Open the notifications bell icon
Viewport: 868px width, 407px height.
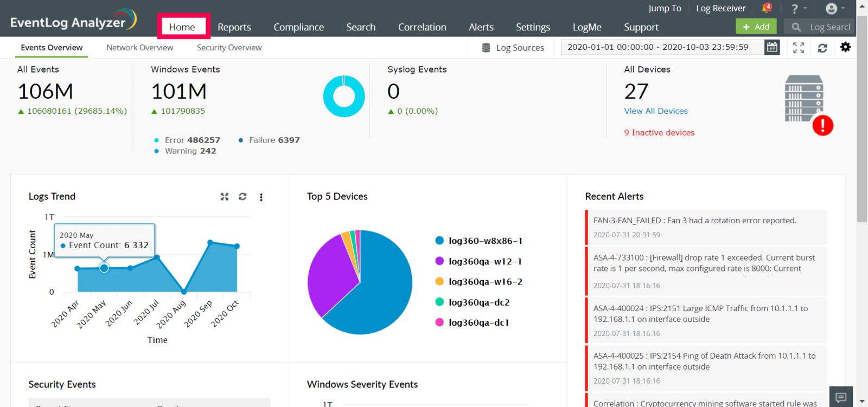pyautogui.click(x=767, y=8)
